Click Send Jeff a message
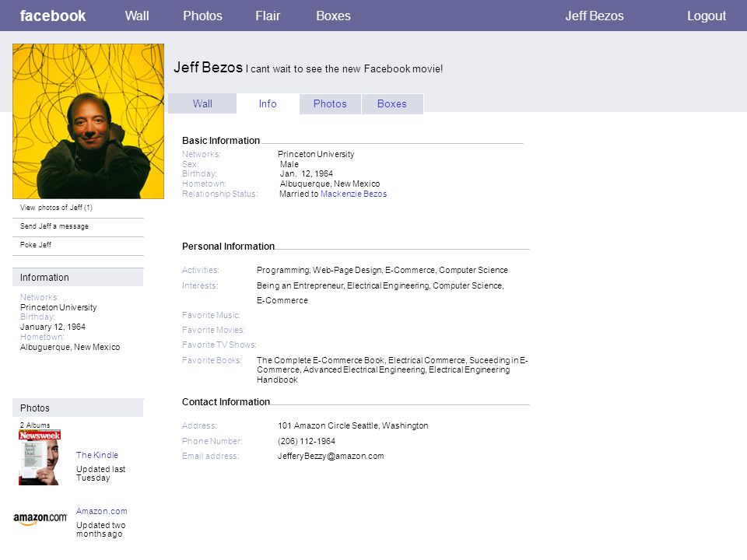Viewport: 747px width, 560px height. point(54,226)
